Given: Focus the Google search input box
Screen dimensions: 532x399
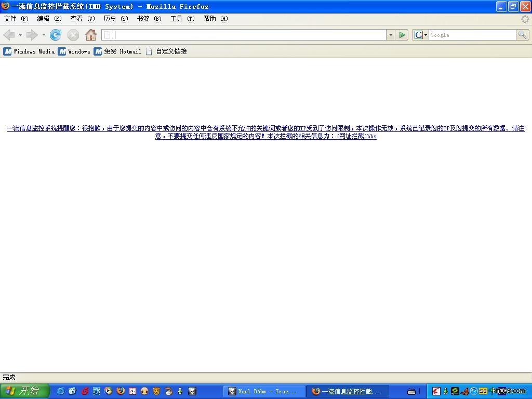Looking at the screenshot, I should (x=472, y=35).
